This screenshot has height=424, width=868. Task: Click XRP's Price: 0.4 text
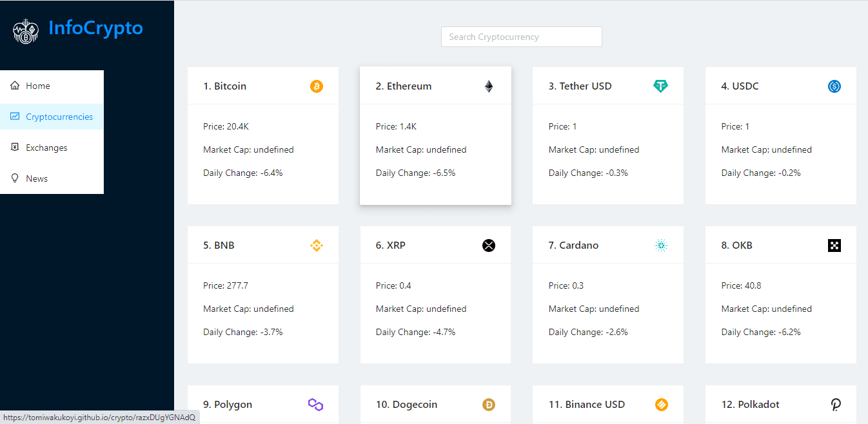(393, 285)
